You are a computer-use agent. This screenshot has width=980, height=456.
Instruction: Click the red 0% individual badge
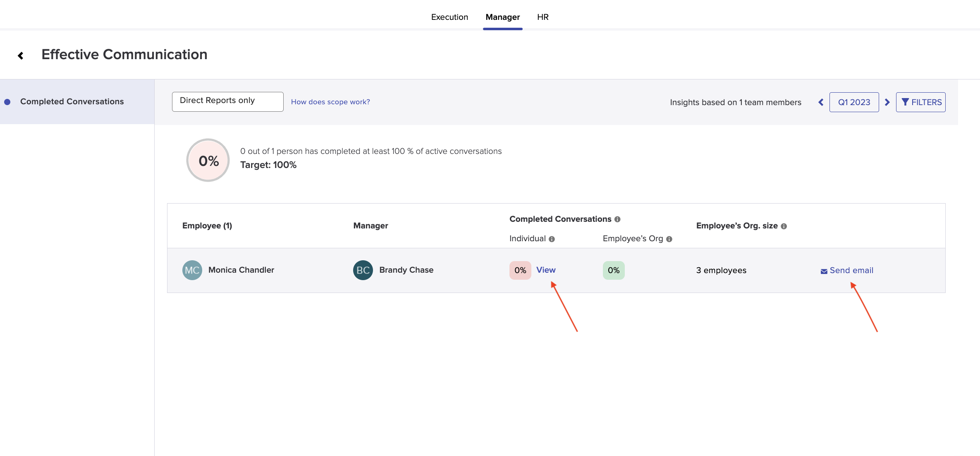pyautogui.click(x=520, y=270)
